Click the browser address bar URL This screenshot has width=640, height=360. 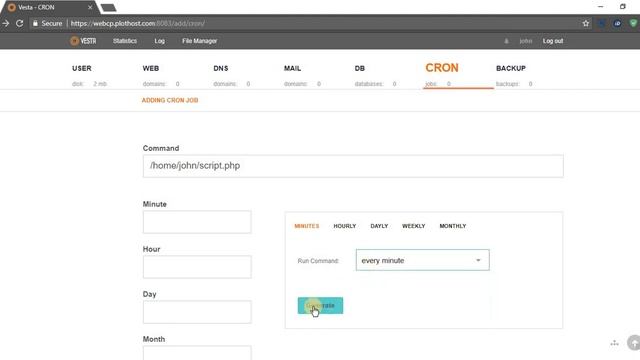pos(138,23)
